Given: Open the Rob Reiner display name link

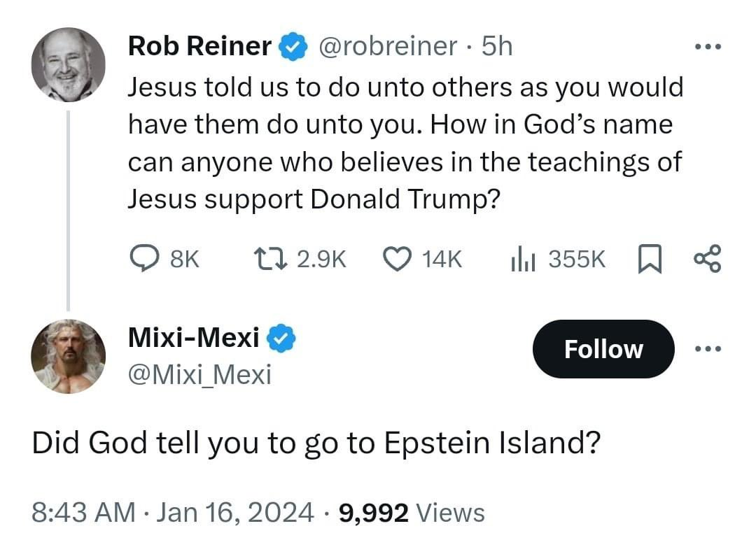Looking at the screenshot, I should click(x=199, y=46).
